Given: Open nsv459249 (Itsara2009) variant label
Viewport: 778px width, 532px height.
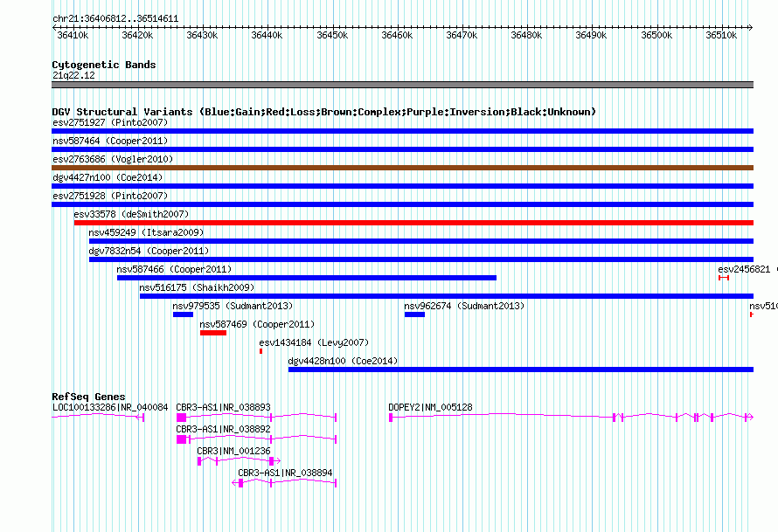Looking at the screenshot, I should 146,232.
